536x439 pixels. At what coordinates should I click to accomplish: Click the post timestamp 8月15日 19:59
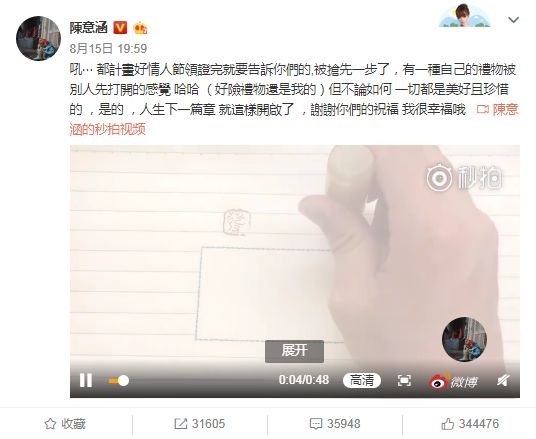tap(108, 49)
